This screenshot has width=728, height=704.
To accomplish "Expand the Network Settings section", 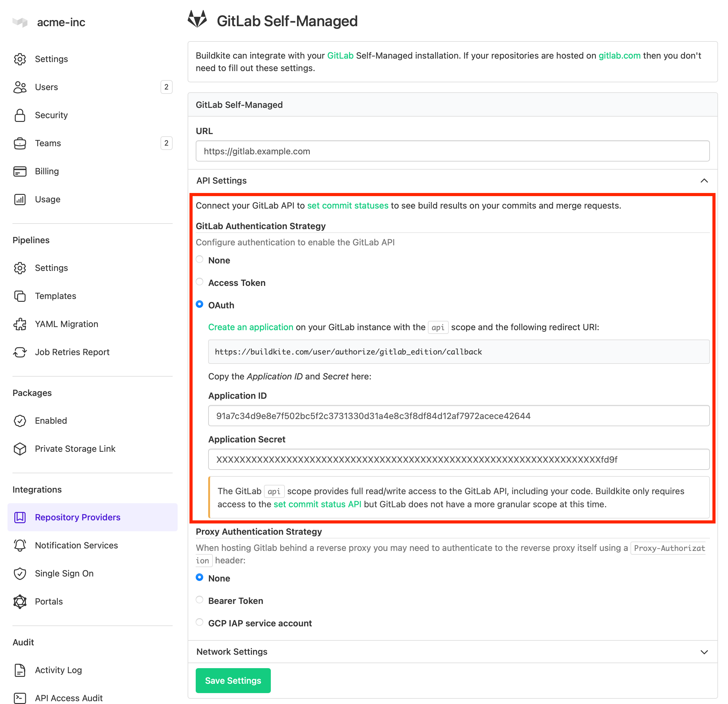I will point(704,652).
